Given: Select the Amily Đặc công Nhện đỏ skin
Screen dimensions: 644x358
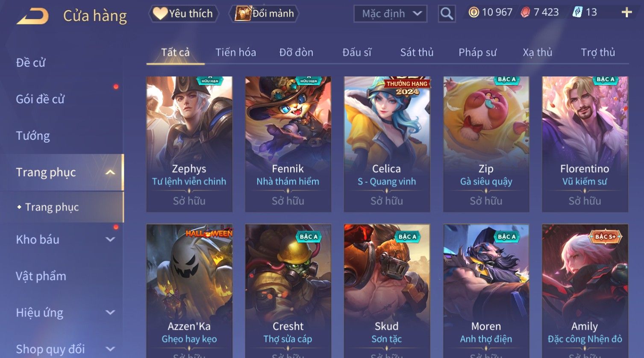Looking at the screenshot, I should click(x=585, y=291).
